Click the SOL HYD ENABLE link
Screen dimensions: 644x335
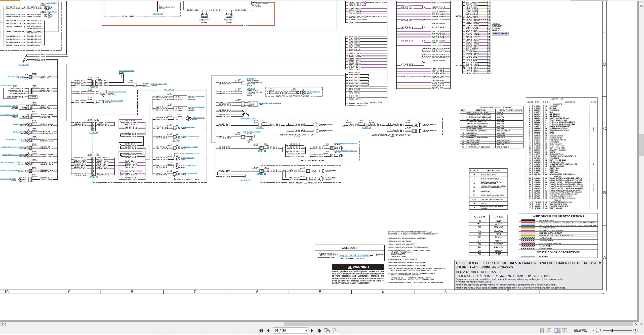click(x=187, y=158)
